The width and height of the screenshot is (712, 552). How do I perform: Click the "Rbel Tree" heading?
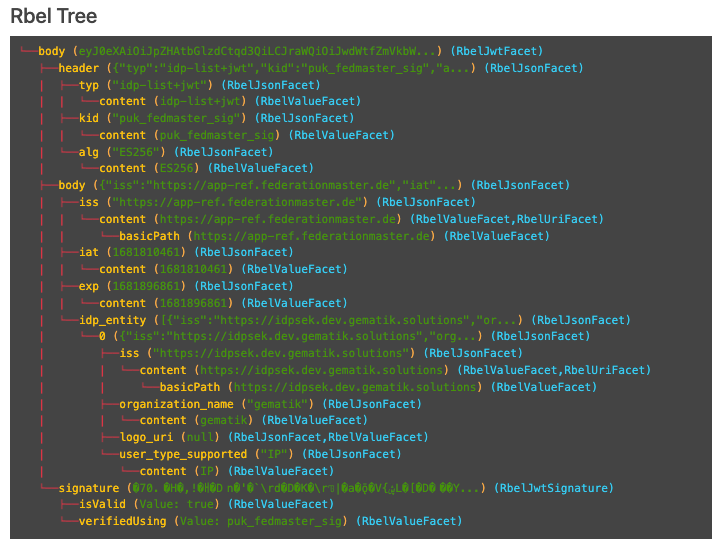pos(54,16)
